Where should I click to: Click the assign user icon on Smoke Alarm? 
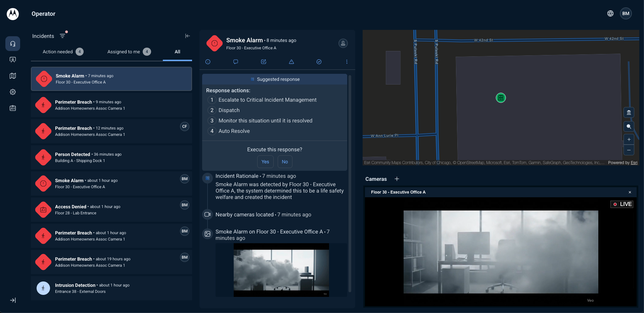343,43
